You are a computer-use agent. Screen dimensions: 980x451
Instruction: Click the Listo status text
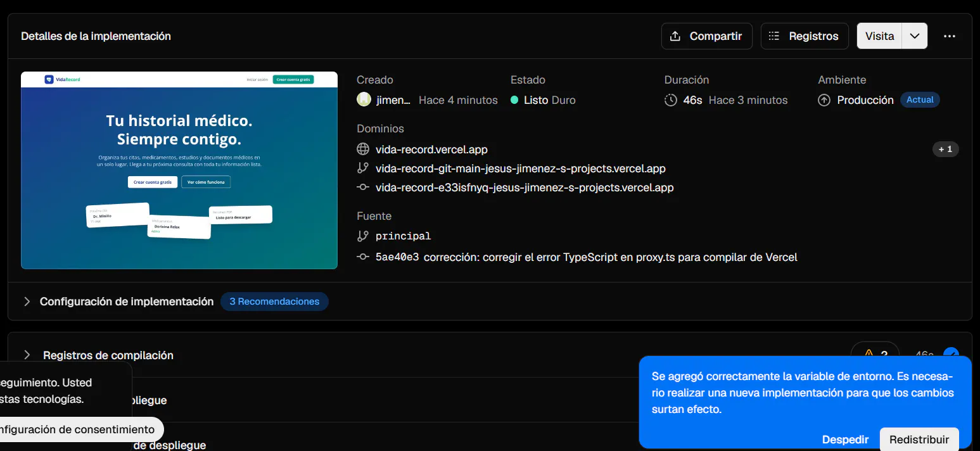(536, 100)
